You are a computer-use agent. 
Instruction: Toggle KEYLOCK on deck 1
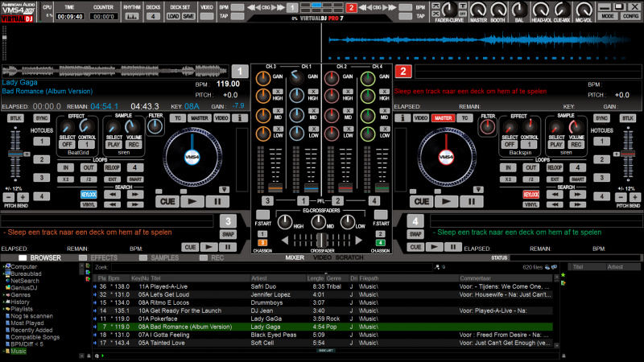pos(89,195)
